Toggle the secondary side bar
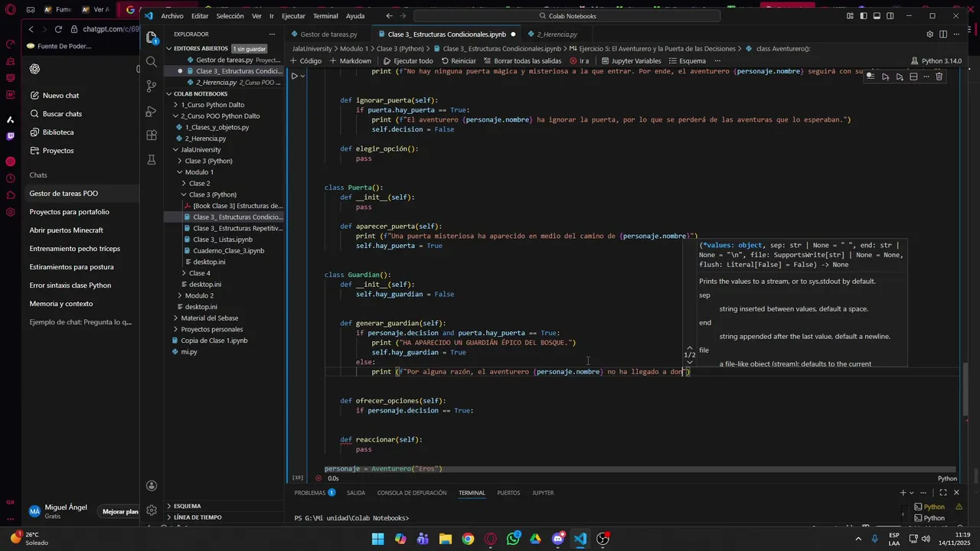The height and width of the screenshot is (551, 980). tap(890, 15)
